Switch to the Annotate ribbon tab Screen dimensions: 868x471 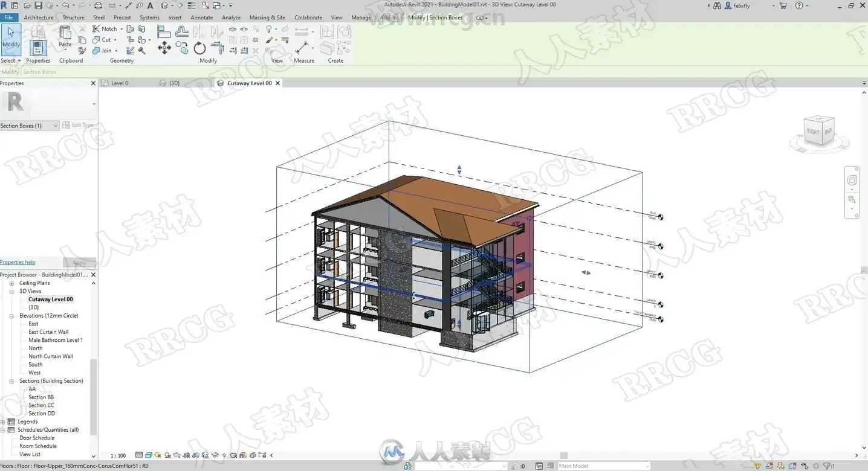pos(202,18)
